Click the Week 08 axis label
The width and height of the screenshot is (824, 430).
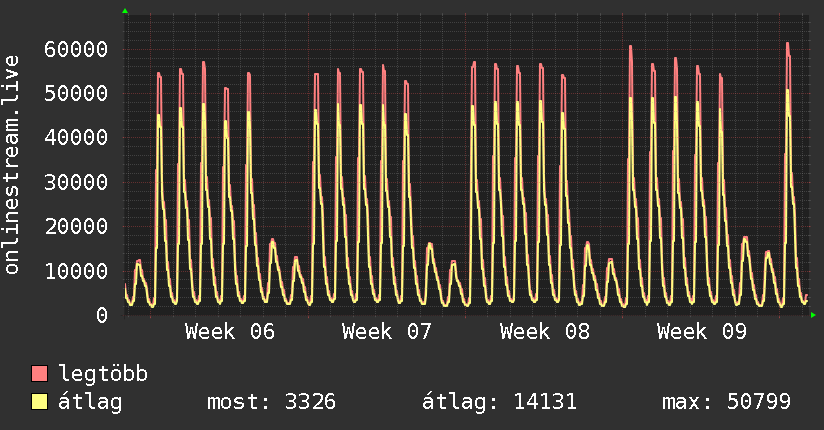tap(544, 332)
